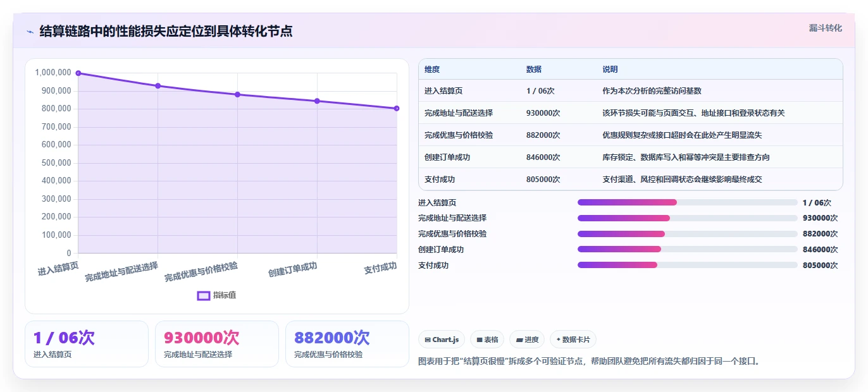The width and height of the screenshot is (868, 392).
Task: Click the 指标值 legend color box
Action: tap(203, 295)
